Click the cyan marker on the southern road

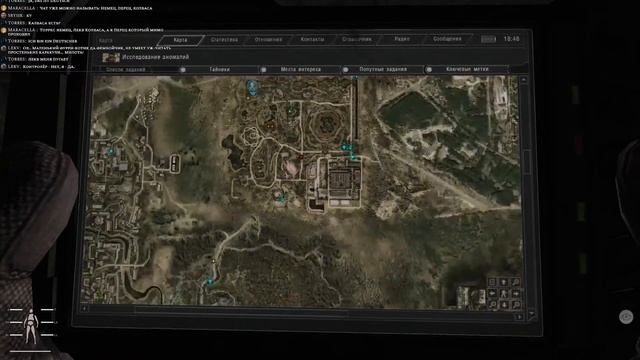210,281
